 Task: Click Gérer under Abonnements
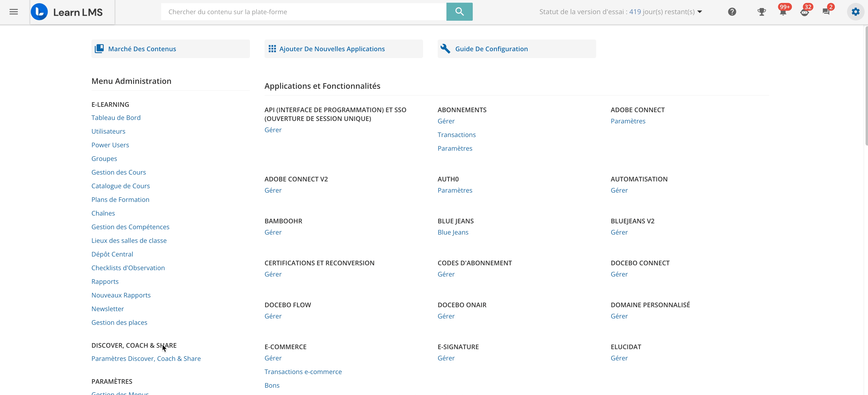click(x=446, y=121)
